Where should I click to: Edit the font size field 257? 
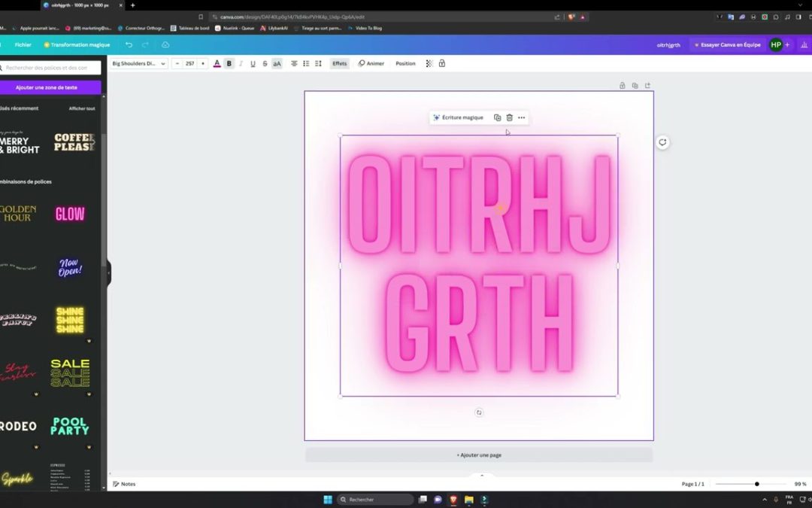point(190,64)
